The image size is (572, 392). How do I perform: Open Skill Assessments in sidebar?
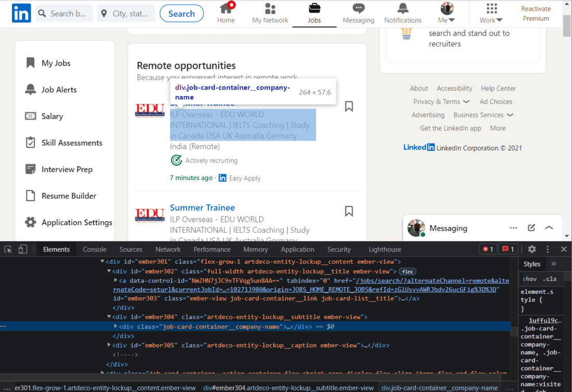63,143
